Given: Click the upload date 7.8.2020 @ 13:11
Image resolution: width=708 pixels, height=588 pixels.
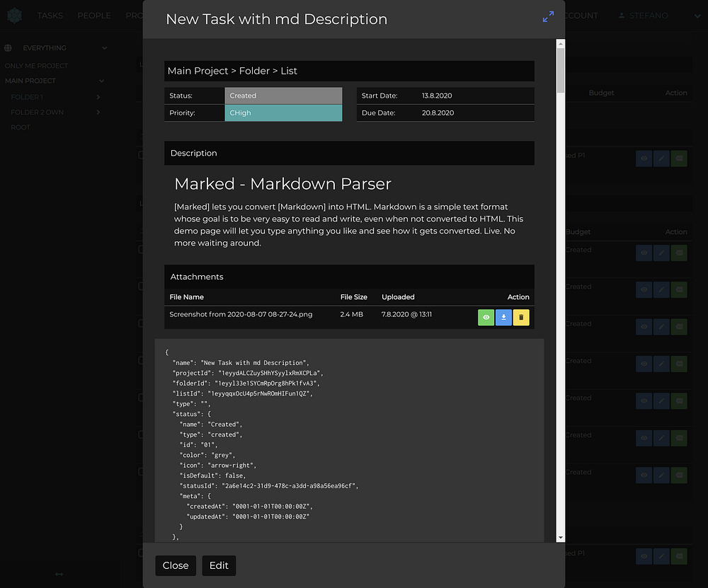Looking at the screenshot, I should (406, 314).
